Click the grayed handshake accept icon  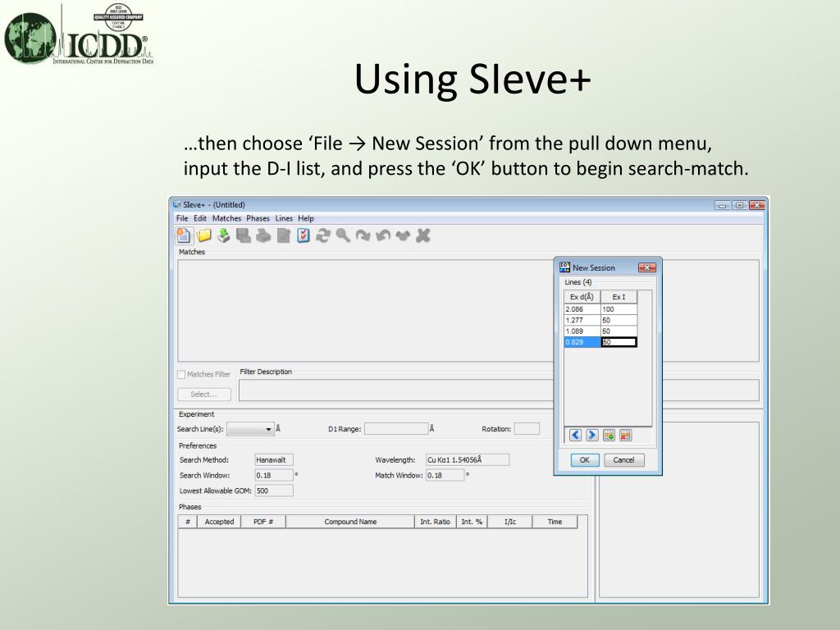click(x=403, y=235)
